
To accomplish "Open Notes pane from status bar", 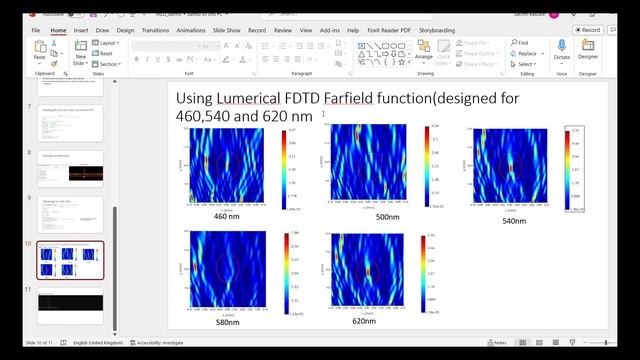I will (x=497, y=342).
